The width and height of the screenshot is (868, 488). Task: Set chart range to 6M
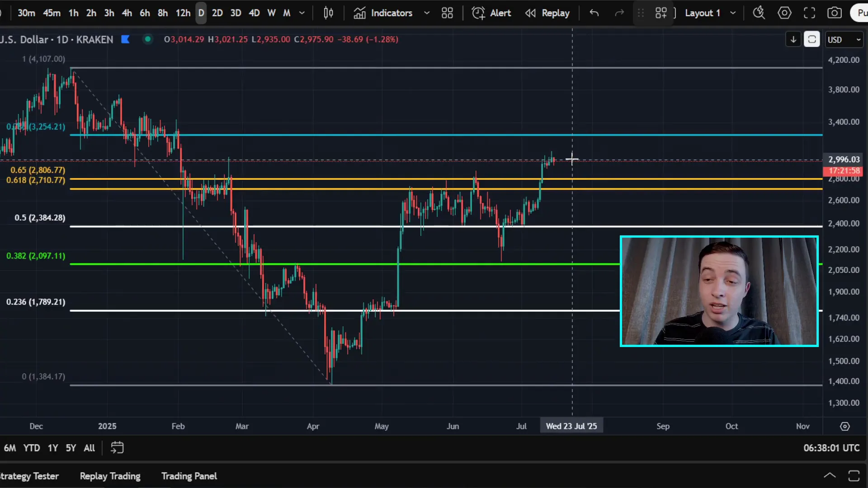click(10, 448)
